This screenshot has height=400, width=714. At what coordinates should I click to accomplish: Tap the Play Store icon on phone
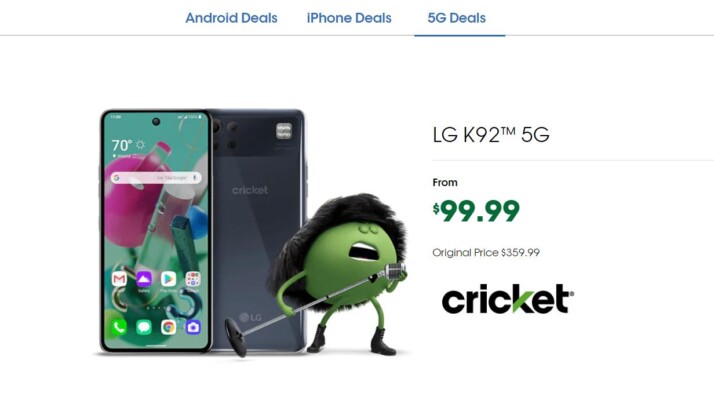[168, 279]
